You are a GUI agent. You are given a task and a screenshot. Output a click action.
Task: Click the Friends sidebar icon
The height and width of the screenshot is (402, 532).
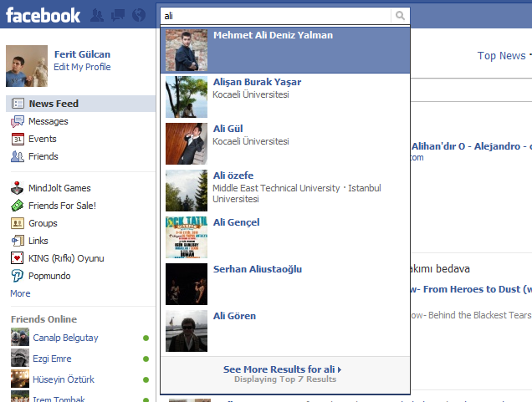click(18, 156)
